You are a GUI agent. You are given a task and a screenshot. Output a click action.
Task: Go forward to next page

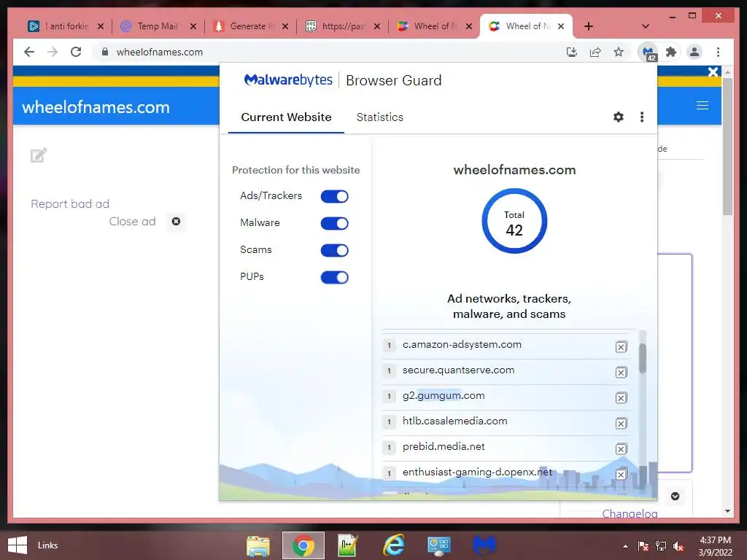point(53,52)
